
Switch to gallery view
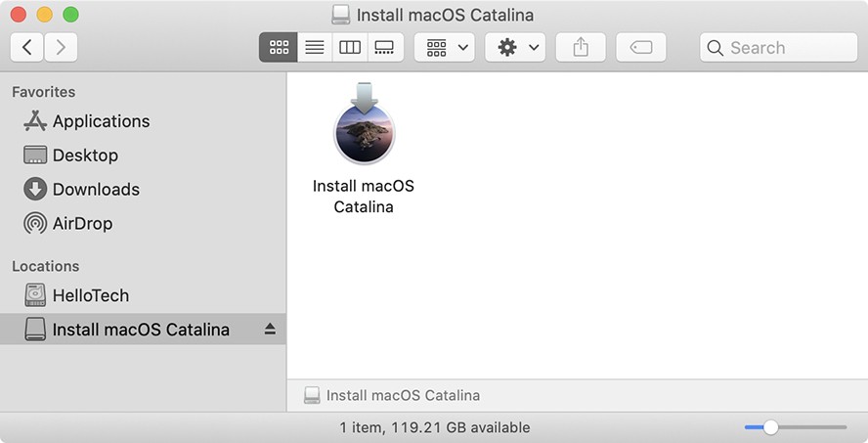pos(385,47)
